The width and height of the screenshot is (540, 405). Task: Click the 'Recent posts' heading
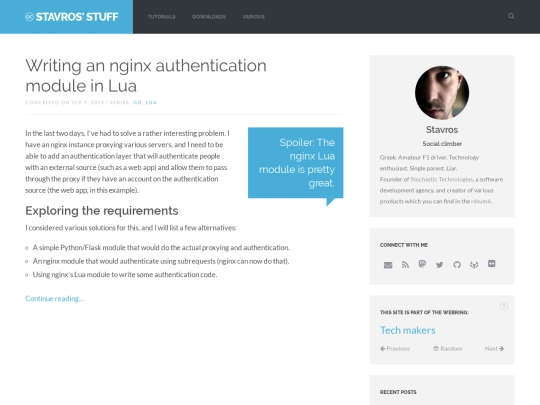[x=398, y=392]
